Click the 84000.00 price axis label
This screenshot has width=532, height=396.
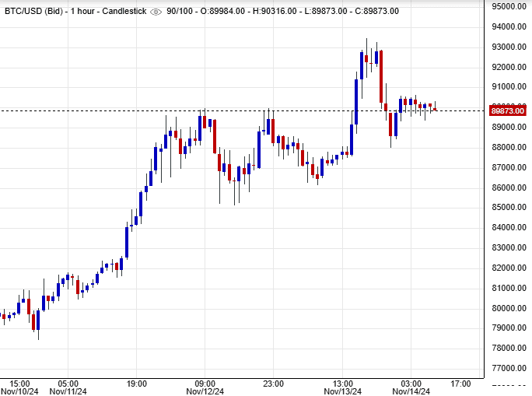pyautogui.click(x=509, y=227)
